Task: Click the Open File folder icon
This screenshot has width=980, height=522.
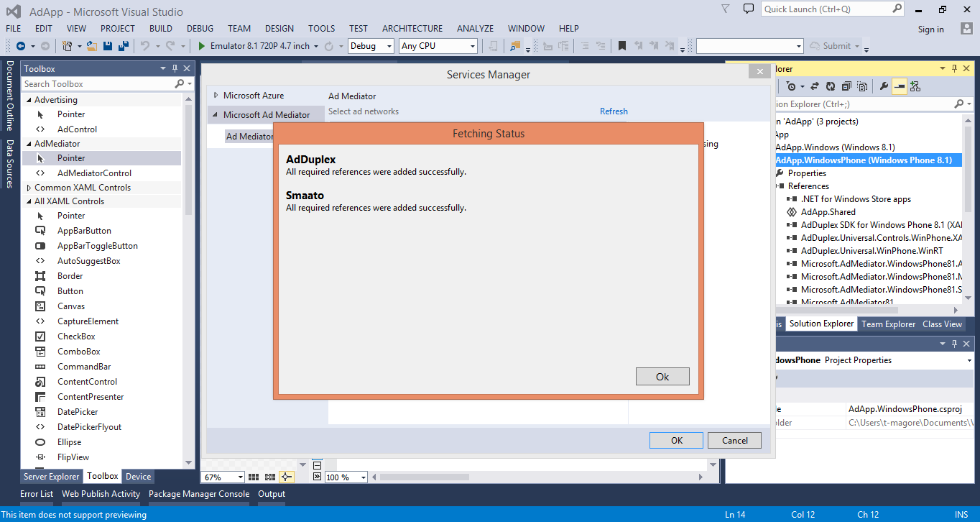Action: (92, 46)
